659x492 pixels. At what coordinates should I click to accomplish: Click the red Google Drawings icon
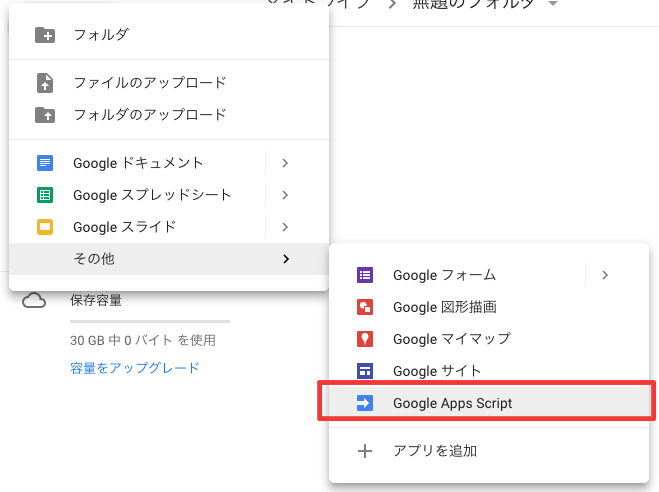[365, 307]
